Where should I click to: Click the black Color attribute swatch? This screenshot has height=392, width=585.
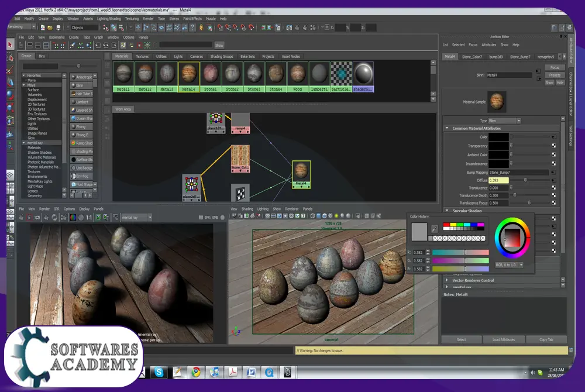tap(498, 137)
